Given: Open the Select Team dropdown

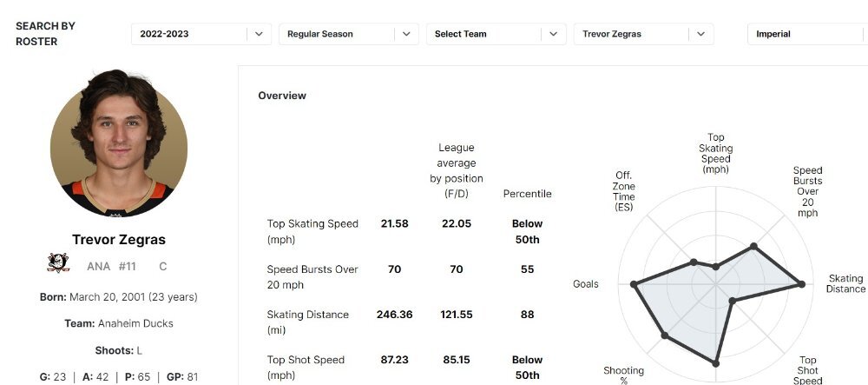Looking at the screenshot, I should 496,34.
